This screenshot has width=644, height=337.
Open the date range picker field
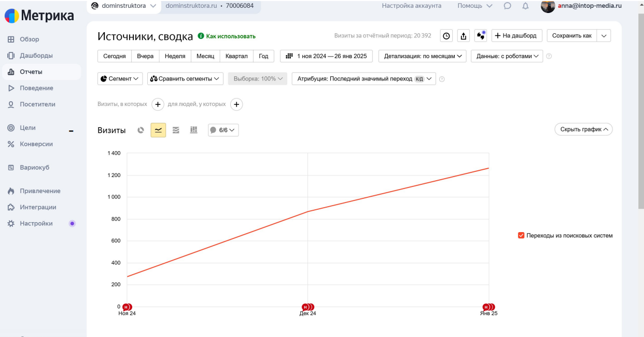[x=326, y=56]
